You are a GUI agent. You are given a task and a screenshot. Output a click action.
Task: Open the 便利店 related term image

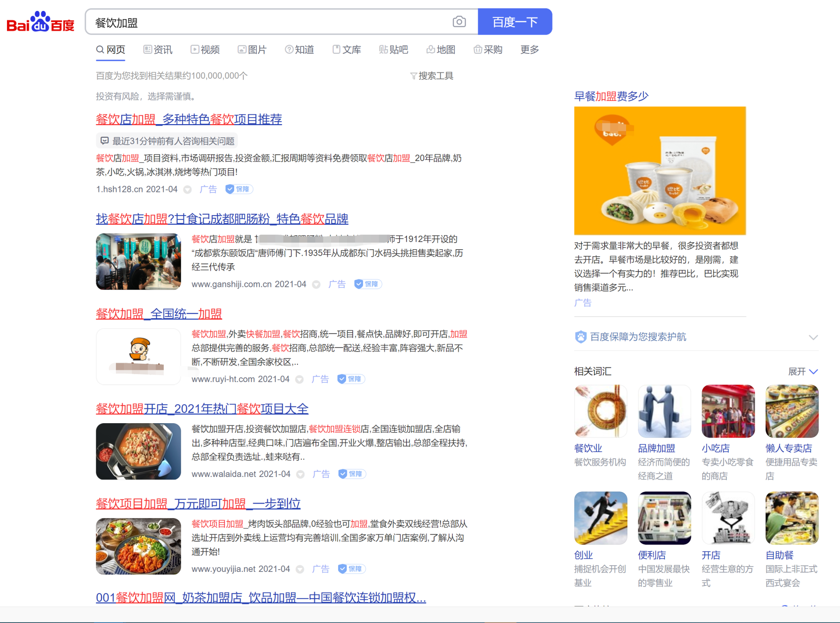tap(665, 518)
